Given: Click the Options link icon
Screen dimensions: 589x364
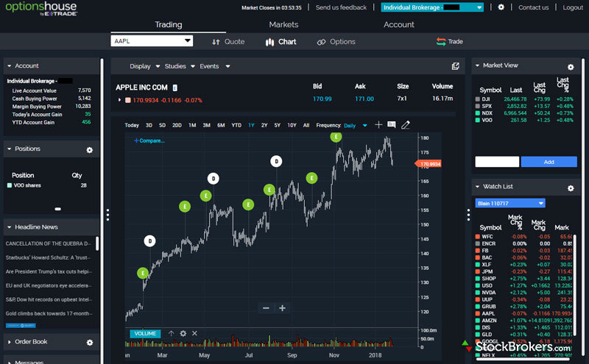Looking at the screenshot, I should [x=321, y=42].
